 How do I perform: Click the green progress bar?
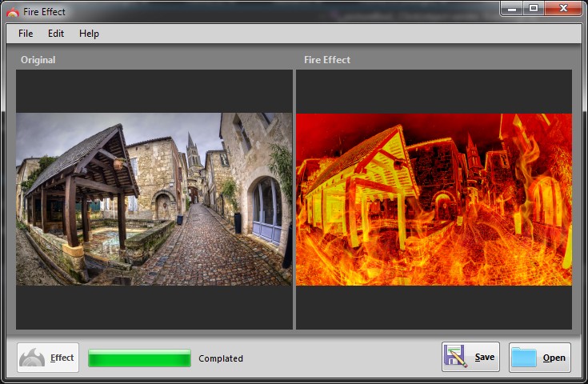139,358
